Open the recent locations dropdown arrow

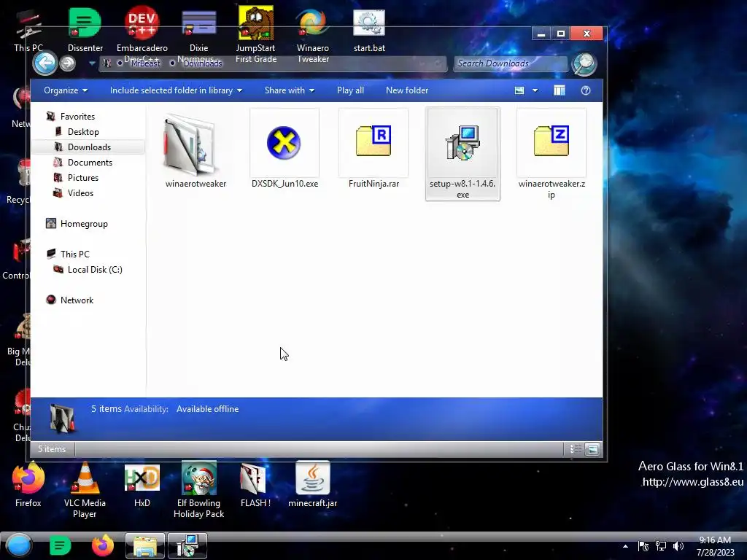coord(92,63)
